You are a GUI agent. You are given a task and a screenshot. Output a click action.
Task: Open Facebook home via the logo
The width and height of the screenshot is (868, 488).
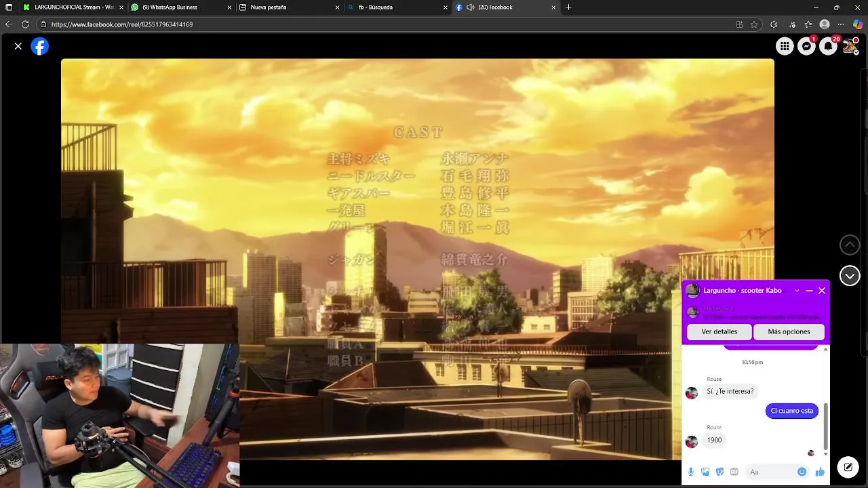click(40, 46)
